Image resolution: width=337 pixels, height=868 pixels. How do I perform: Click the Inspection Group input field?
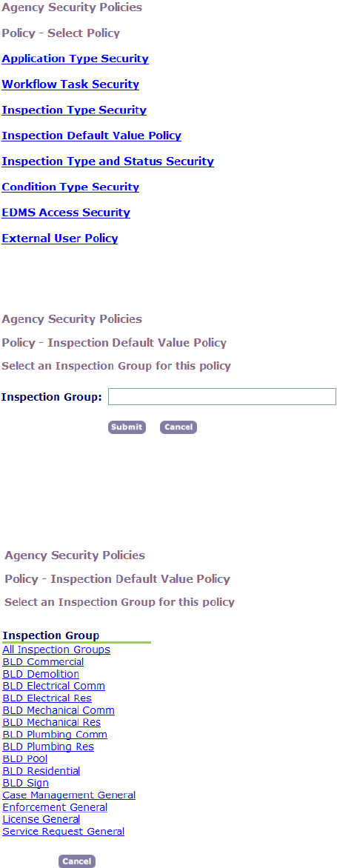point(222,397)
